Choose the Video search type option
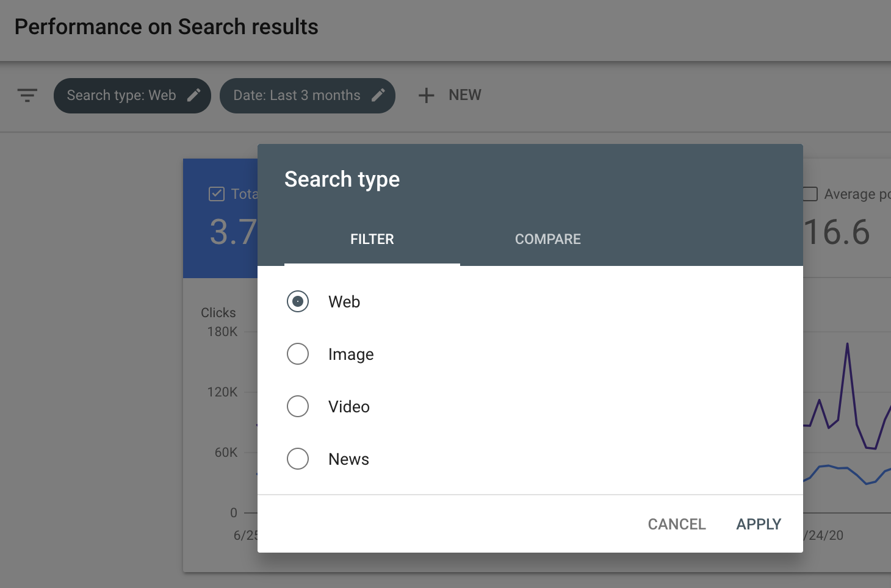The height and width of the screenshot is (588, 891). (298, 406)
